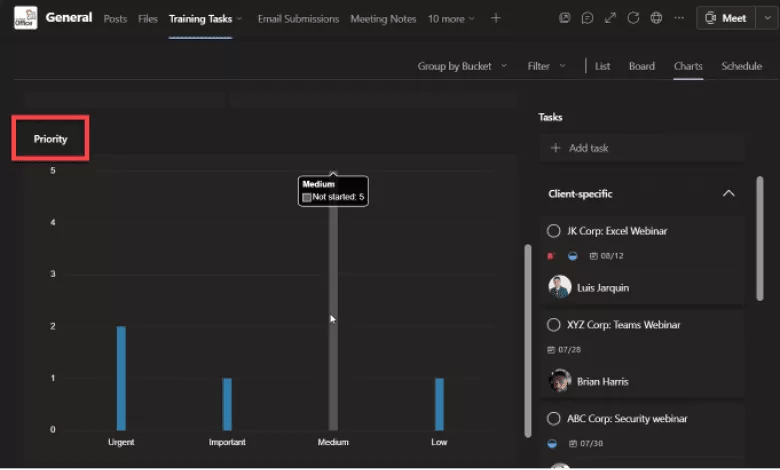This screenshot has width=780, height=470.
Task: Open the Filter dropdown
Action: click(x=546, y=66)
